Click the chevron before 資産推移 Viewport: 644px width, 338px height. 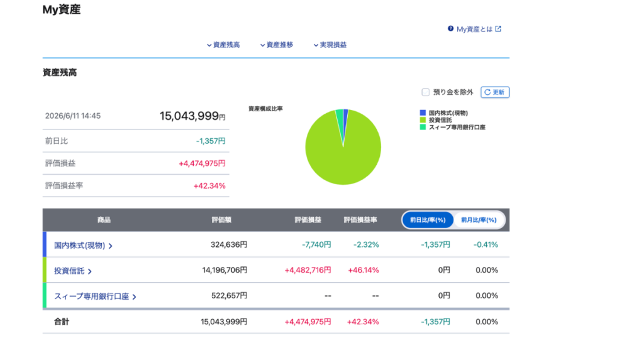pos(262,45)
